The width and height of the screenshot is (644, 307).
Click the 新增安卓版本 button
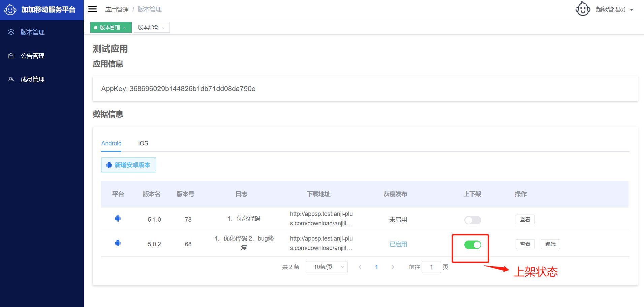(x=128, y=165)
